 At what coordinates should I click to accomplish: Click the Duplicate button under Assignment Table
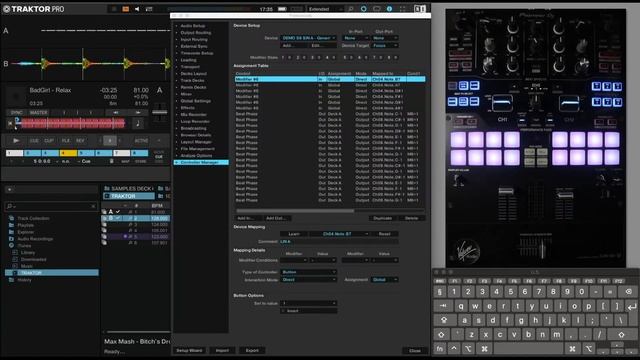click(x=382, y=218)
